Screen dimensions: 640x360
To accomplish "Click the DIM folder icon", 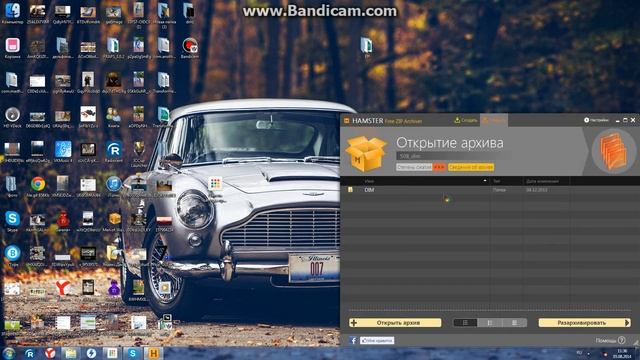I will pos(350,190).
